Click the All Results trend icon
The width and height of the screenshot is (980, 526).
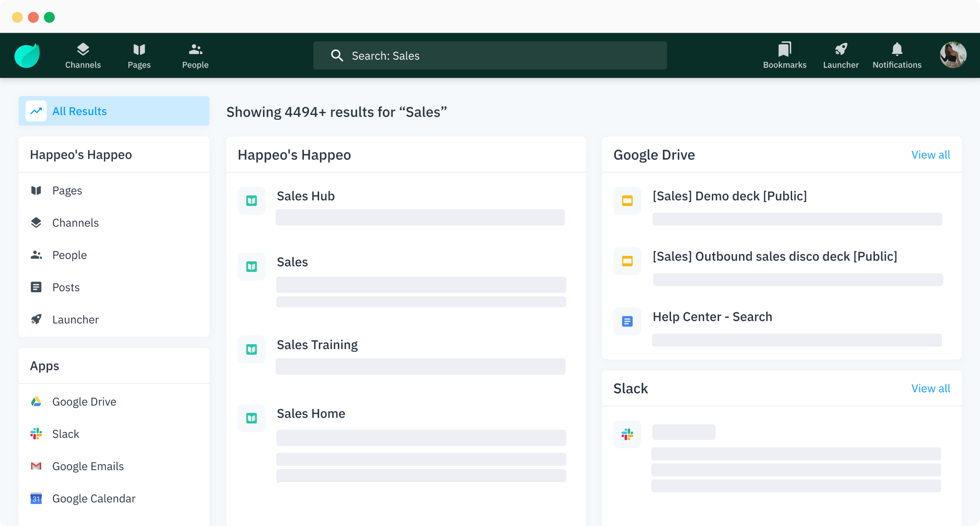point(36,111)
